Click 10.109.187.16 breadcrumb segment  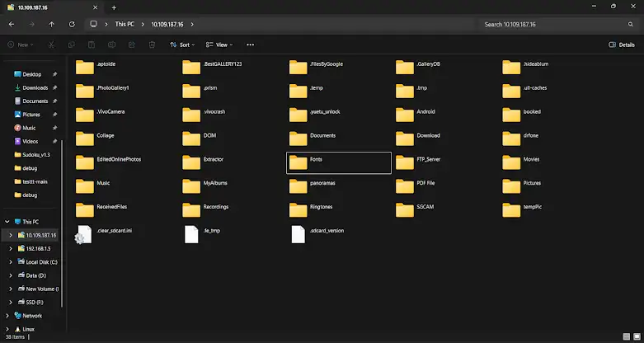[x=167, y=24]
